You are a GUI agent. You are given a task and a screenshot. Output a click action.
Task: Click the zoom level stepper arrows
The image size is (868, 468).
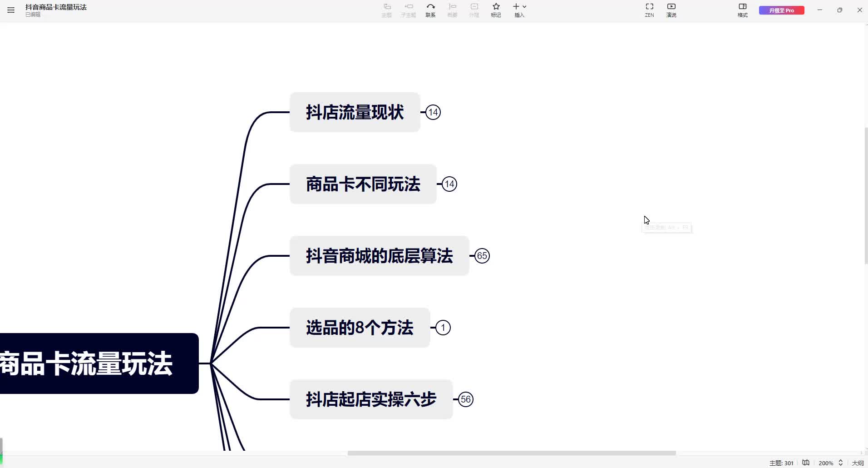click(x=841, y=463)
